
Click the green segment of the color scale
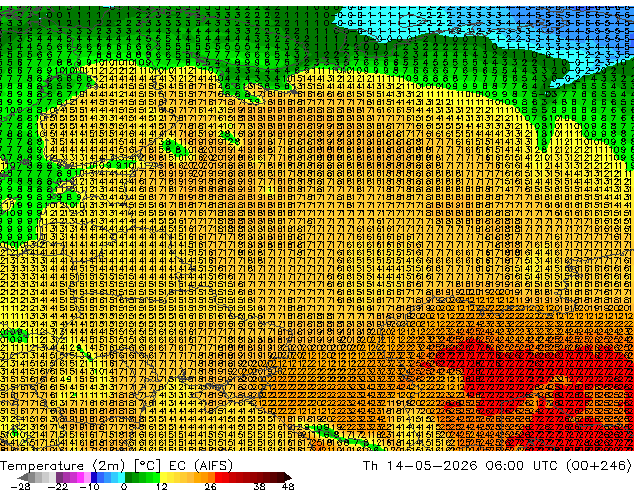tap(142, 477)
